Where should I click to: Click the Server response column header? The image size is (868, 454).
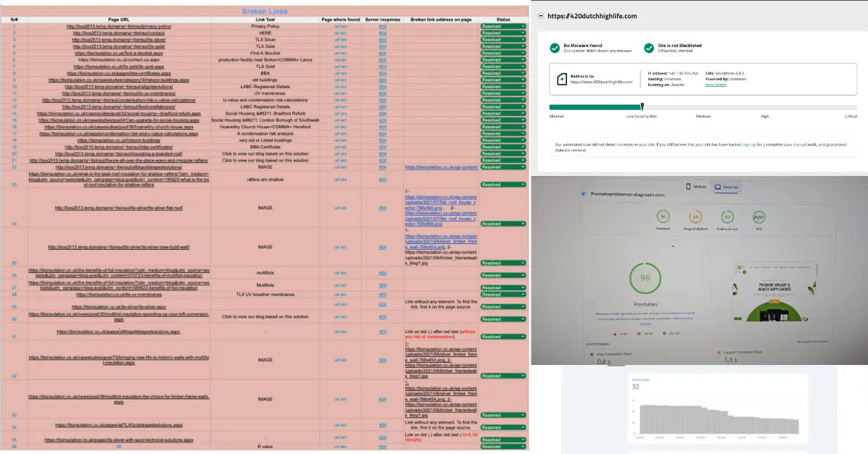point(383,20)
